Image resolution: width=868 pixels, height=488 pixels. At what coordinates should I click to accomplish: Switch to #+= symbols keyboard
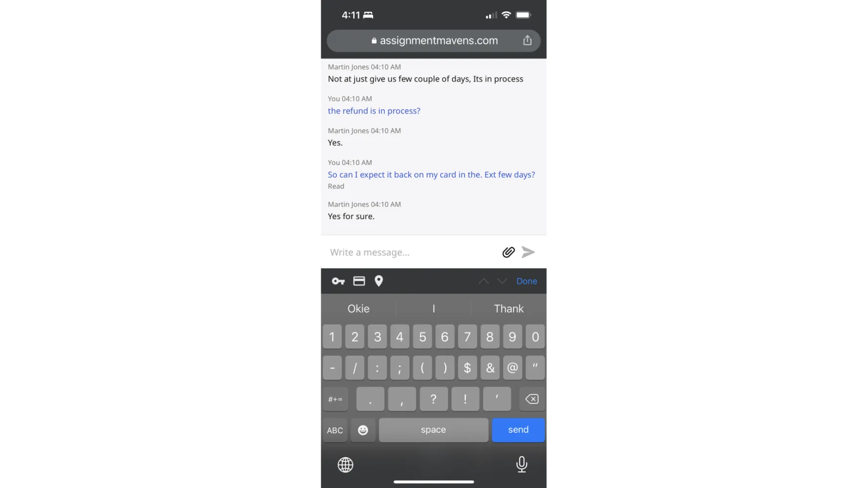tap(335, 399)
